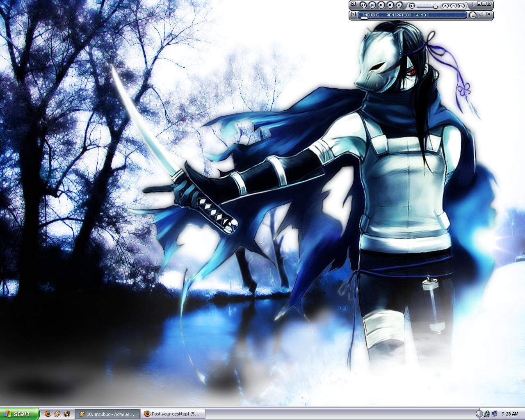Viewport: 525px width, 420px height.
Task: Open network connection tray icon
Action: tap(494, 414)
